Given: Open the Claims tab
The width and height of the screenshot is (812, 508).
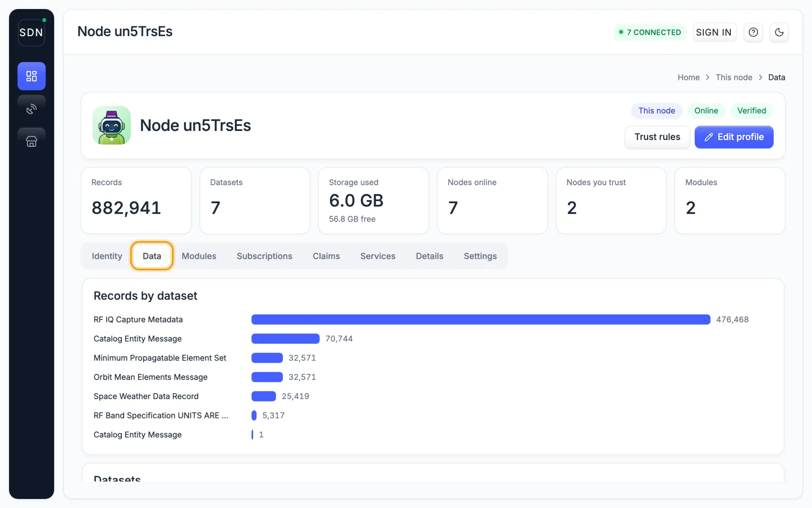Looking at the screenshot, I should 326,256.
